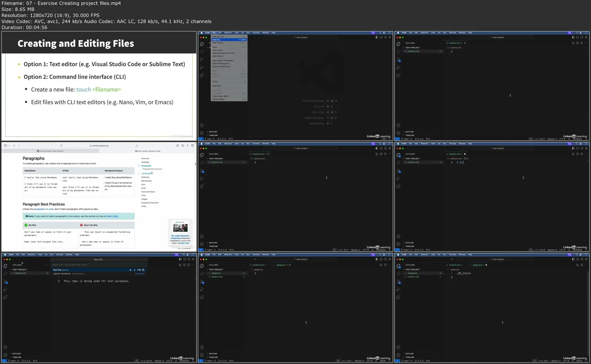Click ad image thumbnail on Markdown Guide page
The image size is (591, 364).
pyautogui.click(x=180, y=228)
